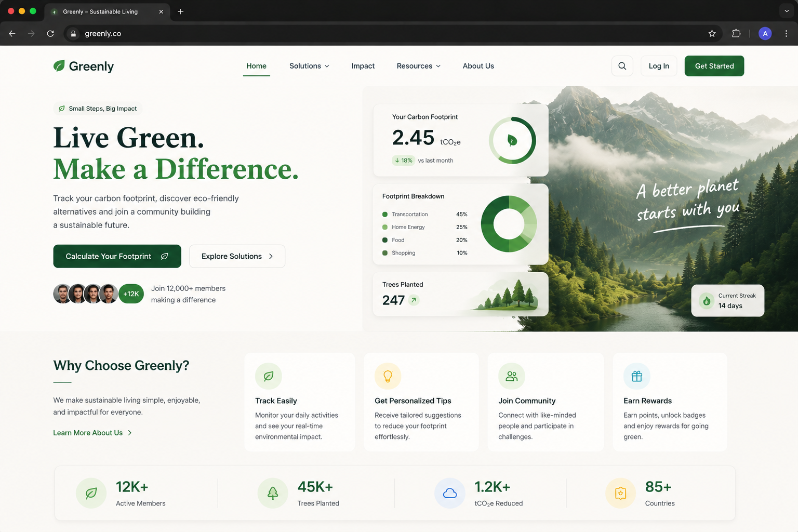Click the Footprint Breakdown donut chart
This screenshot has height=532, width=798.
pos(509,224)
